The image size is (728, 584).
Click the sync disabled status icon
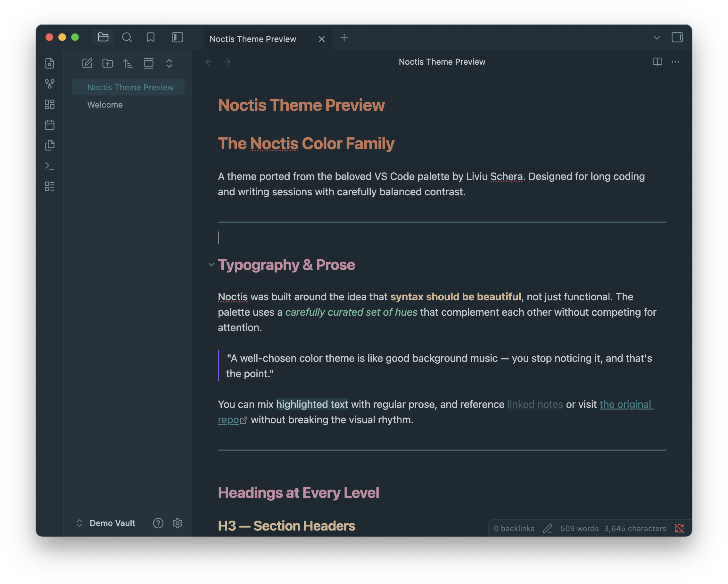point(679,528)
